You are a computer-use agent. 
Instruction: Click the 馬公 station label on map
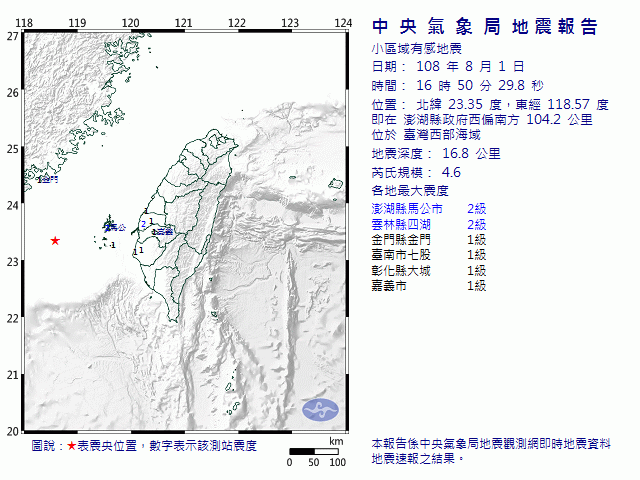click(118, 228)
